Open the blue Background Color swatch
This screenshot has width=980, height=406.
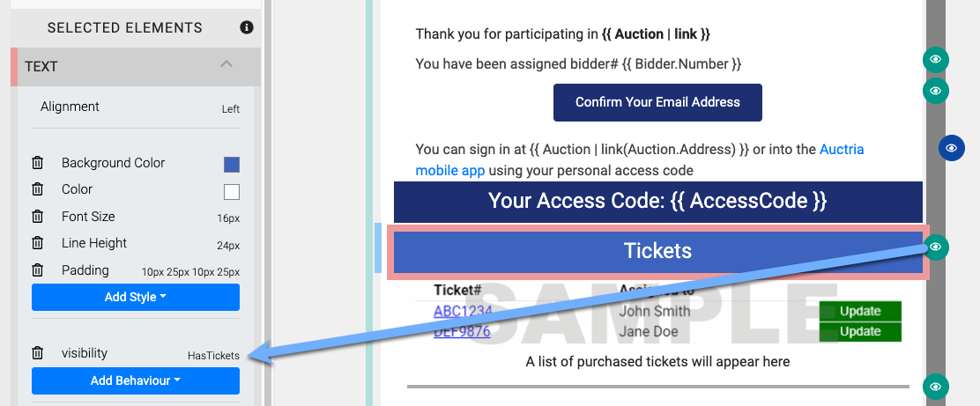click(232, 164)
